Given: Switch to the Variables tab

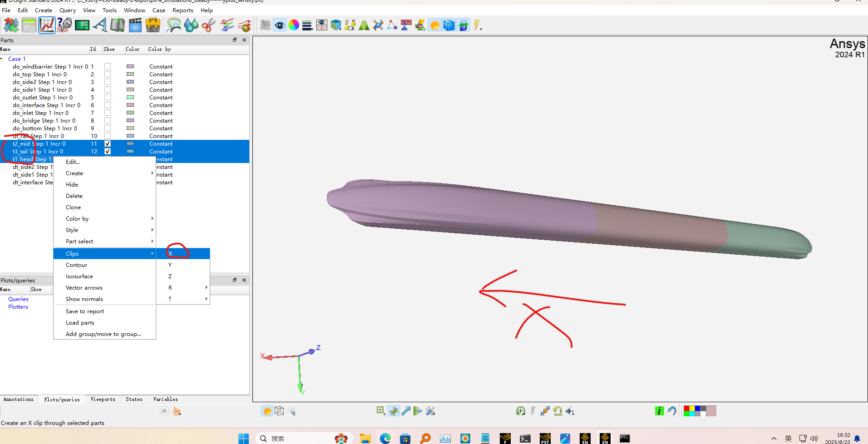Looking at the screenshot, I should [165, 400].
